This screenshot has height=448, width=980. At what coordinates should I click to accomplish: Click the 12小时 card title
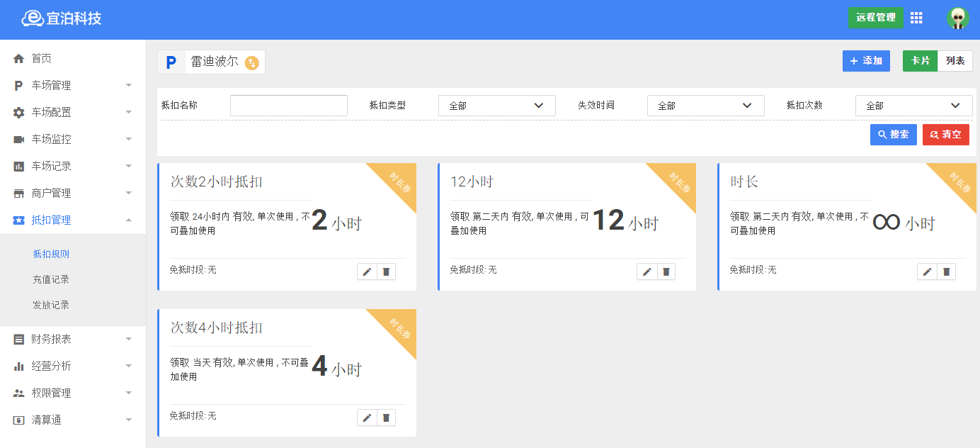pyautogui.click(x=472, y=181)
